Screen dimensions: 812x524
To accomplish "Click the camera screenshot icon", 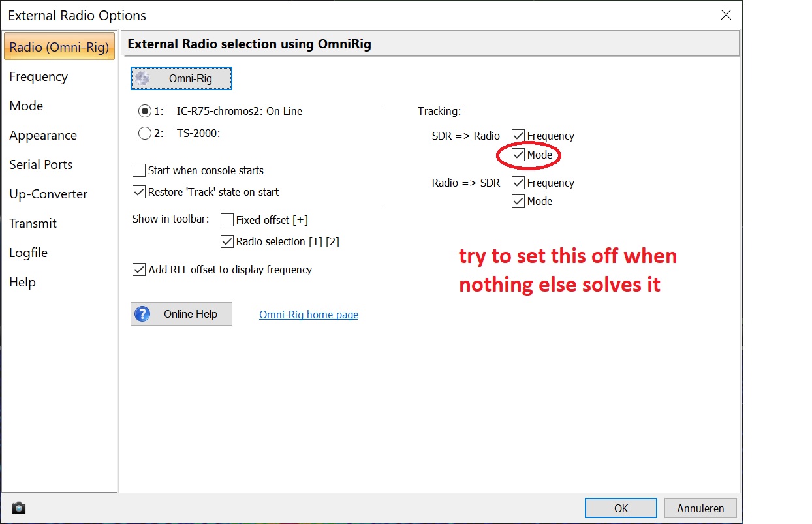I will [19, 507].
